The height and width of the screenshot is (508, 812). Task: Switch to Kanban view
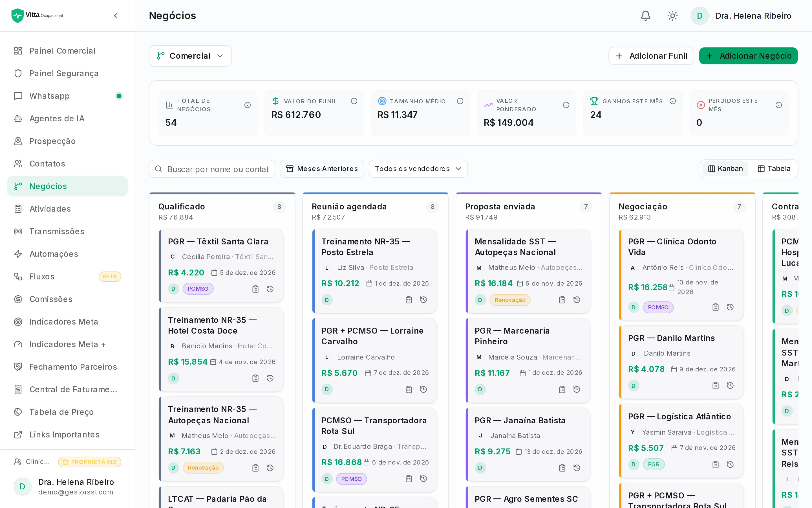725,169
